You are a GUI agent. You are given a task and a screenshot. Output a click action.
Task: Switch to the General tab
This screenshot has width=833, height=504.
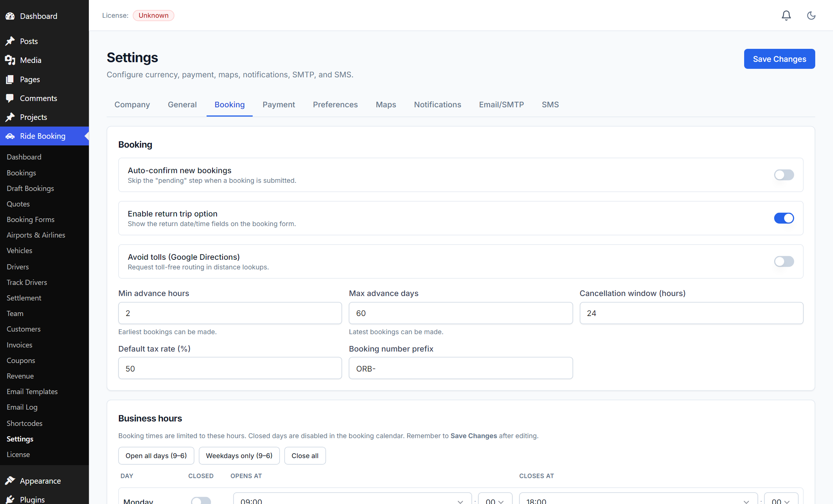(x=182, y=105)
